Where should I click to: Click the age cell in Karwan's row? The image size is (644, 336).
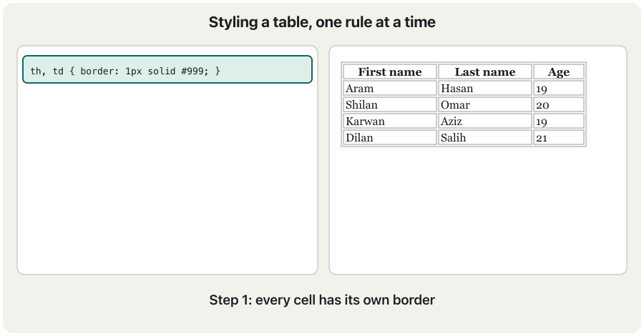559,121
